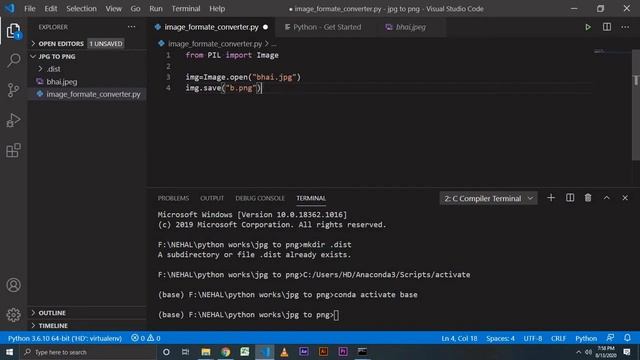This screenshot has height=360, width=640.
Task: Open Google Chrome from taskbar
Action: [225, 352]
